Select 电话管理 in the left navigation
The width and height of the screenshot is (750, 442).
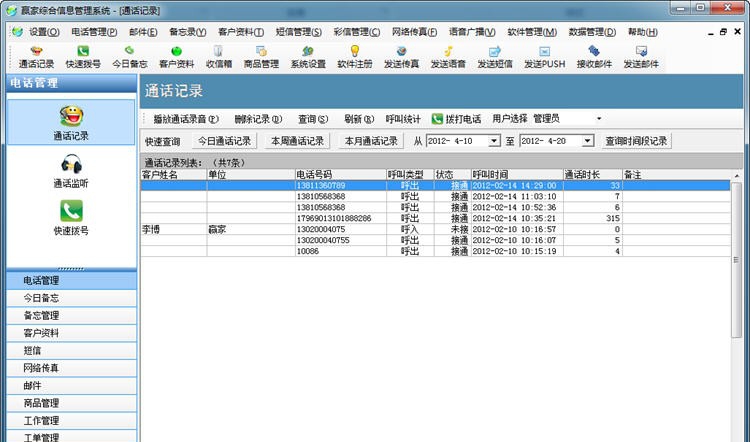[72, 280]
